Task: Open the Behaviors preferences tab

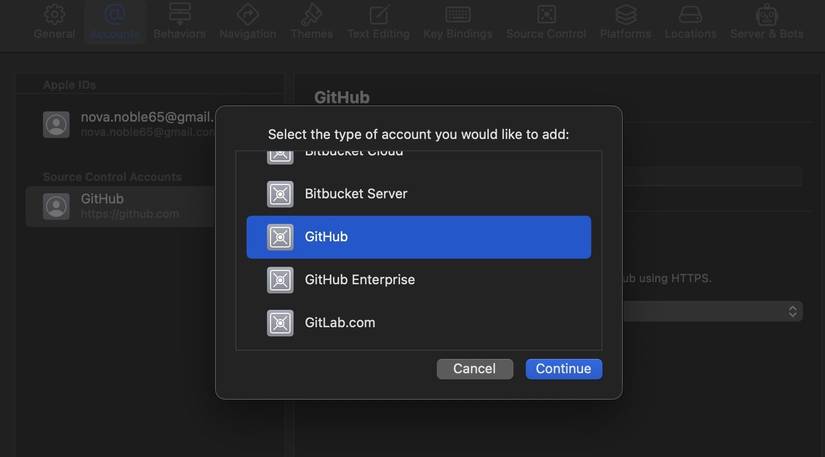Action: click(179, 22)
